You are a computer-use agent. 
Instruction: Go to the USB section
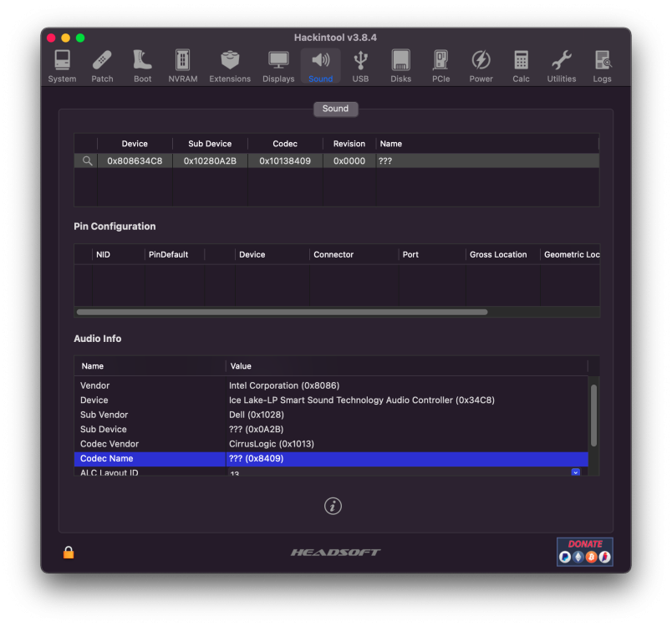pos(360,66)
